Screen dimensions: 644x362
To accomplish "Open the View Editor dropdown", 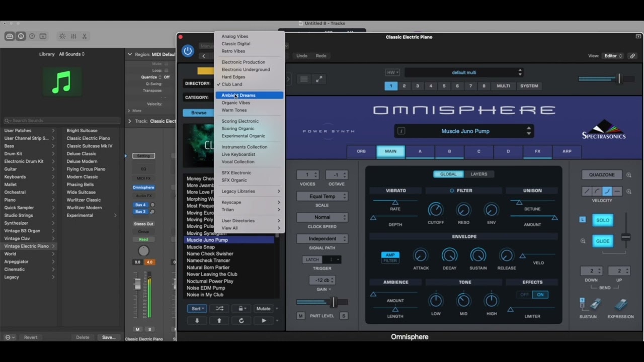I will tap(613, 56).
